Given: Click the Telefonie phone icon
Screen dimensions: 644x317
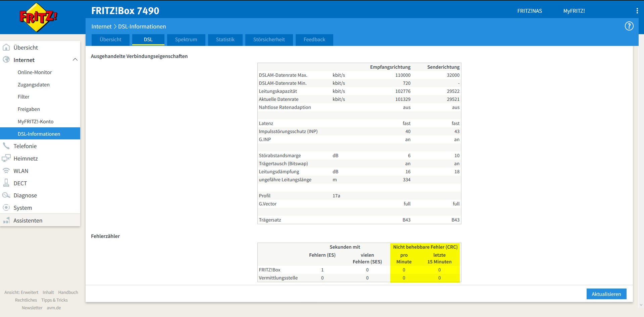Looking at the screenshot, I should [6, 146].
